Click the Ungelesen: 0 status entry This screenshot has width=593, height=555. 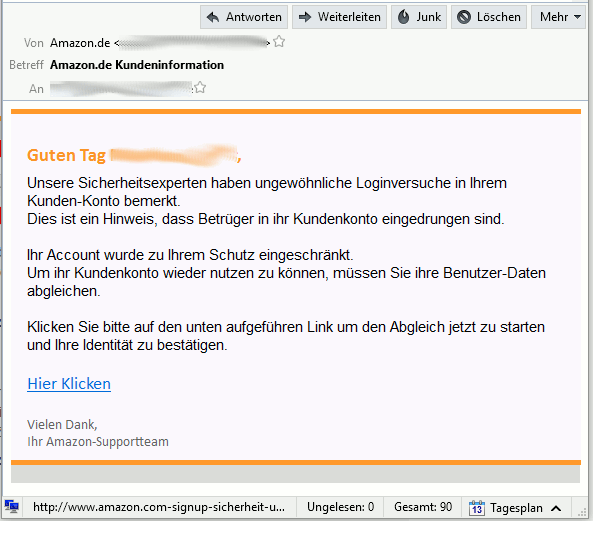340,507
